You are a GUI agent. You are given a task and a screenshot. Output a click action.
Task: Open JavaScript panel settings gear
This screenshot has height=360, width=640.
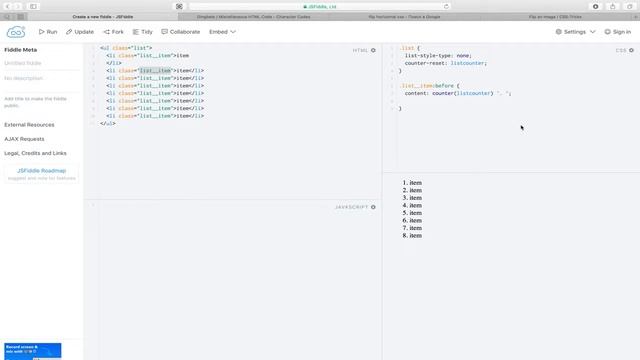[373, 207]
